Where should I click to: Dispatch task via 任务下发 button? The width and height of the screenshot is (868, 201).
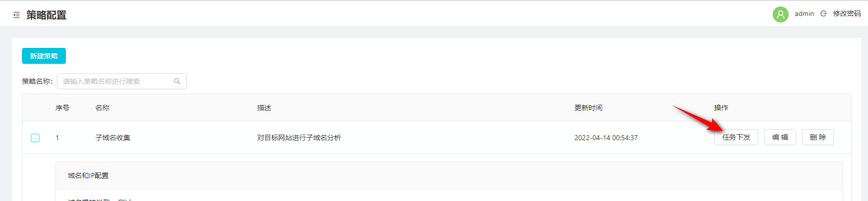point(736,137)
